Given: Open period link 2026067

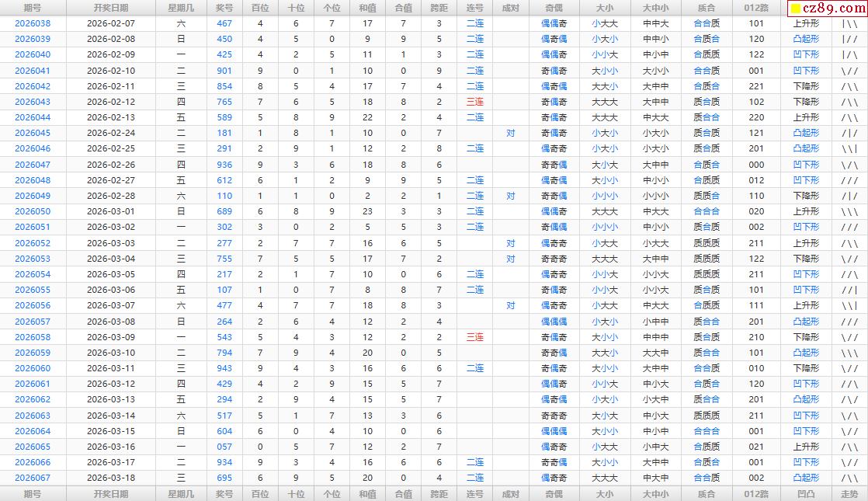Looking at the screenshot, I should tap(33, 478).
